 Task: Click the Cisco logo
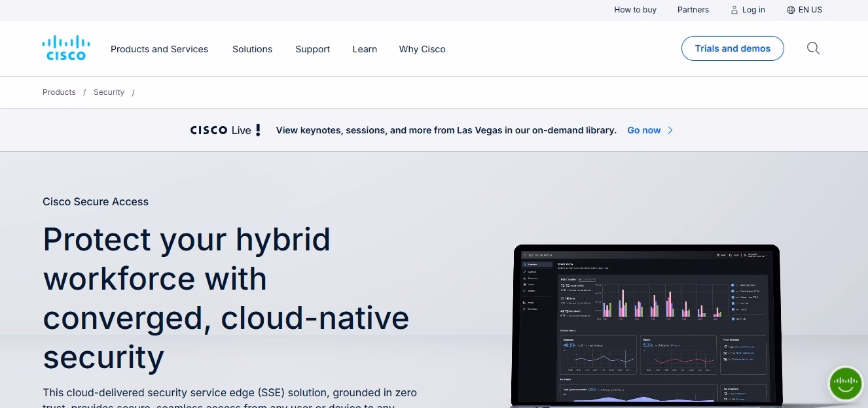click(66, 48)
